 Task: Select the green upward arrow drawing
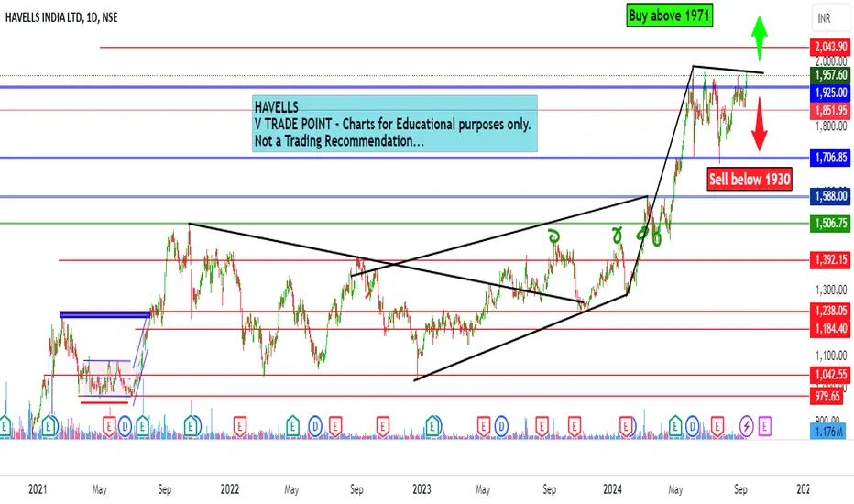click(760, 38)
